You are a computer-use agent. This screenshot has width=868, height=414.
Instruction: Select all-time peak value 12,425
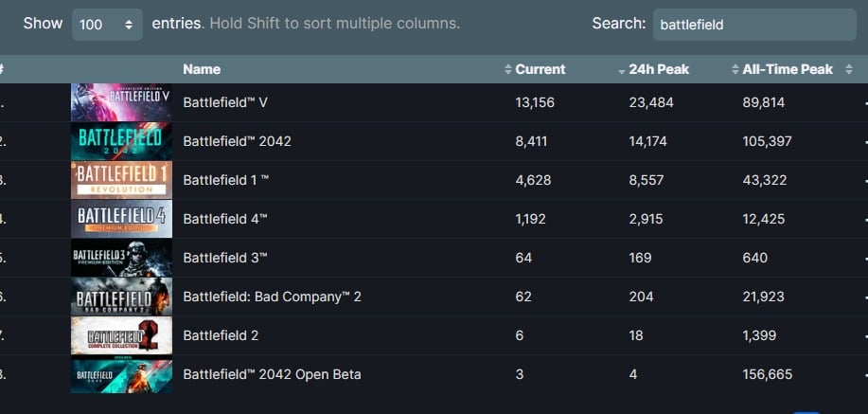pyautogui.click(x=763, y=219)
